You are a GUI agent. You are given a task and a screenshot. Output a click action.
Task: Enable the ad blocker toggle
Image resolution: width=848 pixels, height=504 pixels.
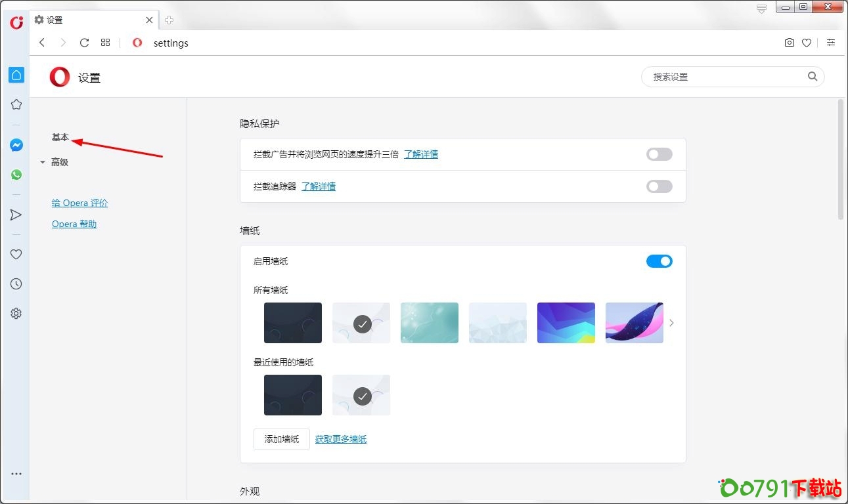[659, 154]
